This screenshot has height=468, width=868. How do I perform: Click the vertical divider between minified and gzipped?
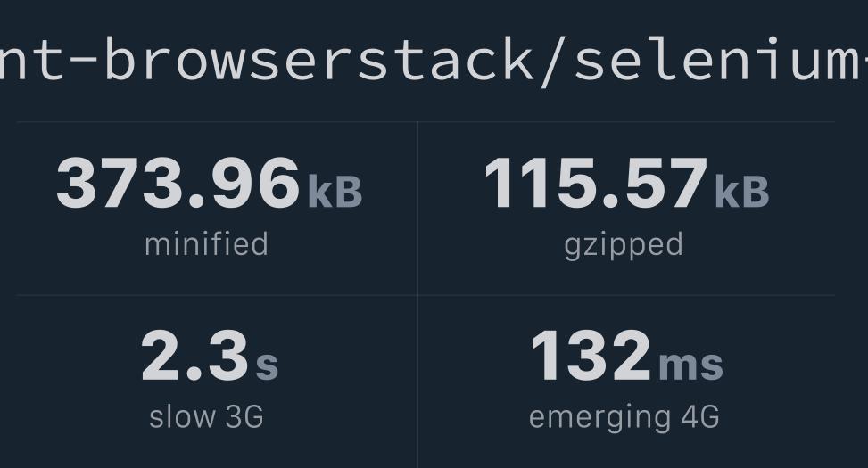[x=417, y=207]
